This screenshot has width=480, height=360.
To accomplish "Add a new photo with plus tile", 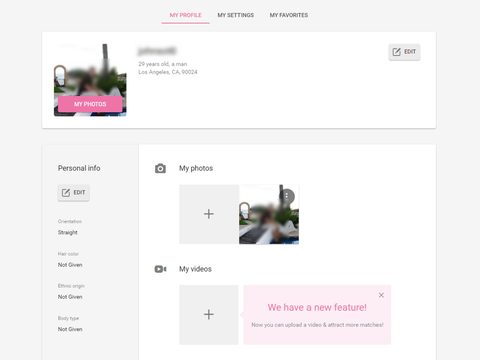I will 209,214.
